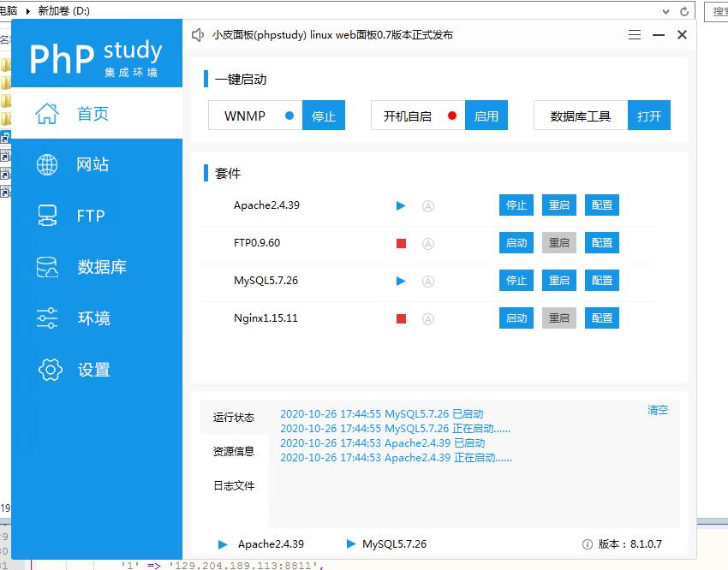Stop the WNMP one-click service
This screenshot has height=570, width=728.
coord(324,116)
